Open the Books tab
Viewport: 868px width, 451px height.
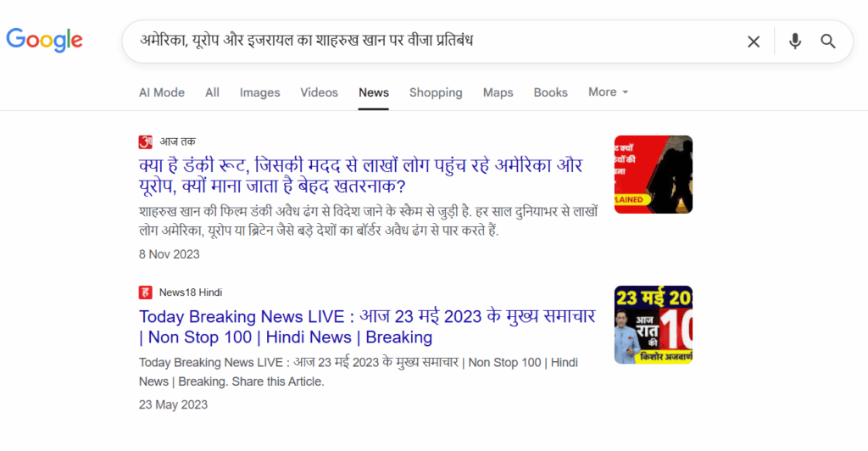[x=550, y=92]
